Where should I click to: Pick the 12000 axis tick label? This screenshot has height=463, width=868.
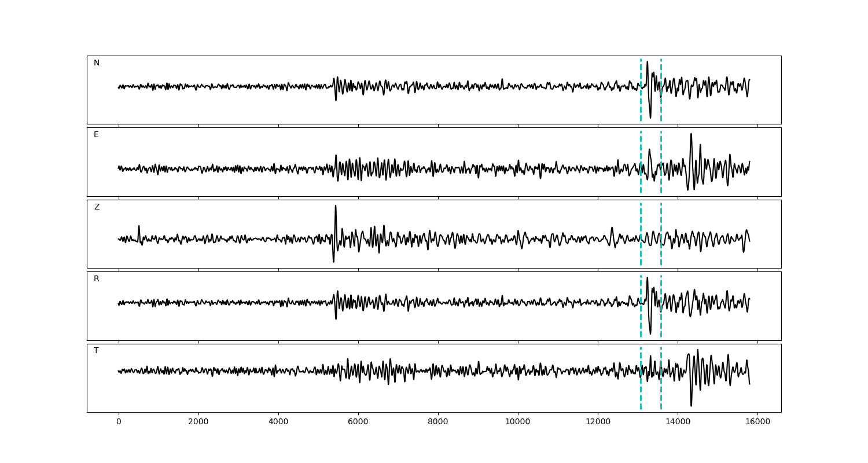tap(598, 422)
